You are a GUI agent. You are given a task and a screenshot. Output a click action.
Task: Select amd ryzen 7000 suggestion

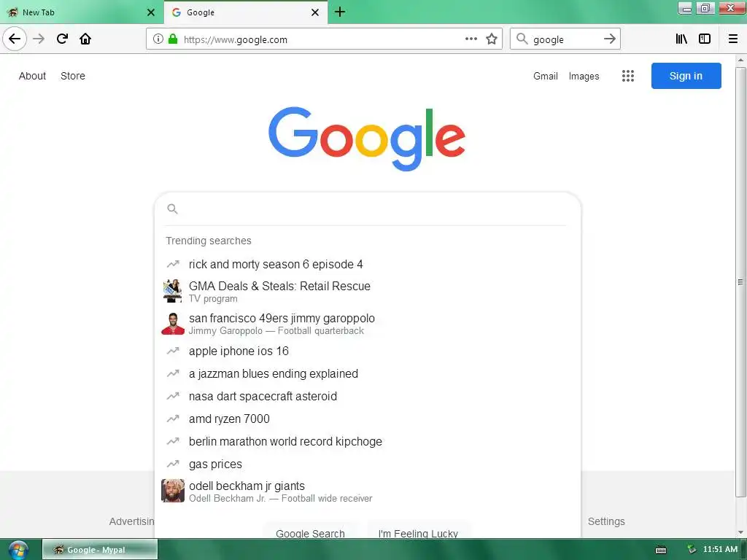(368, 419)
